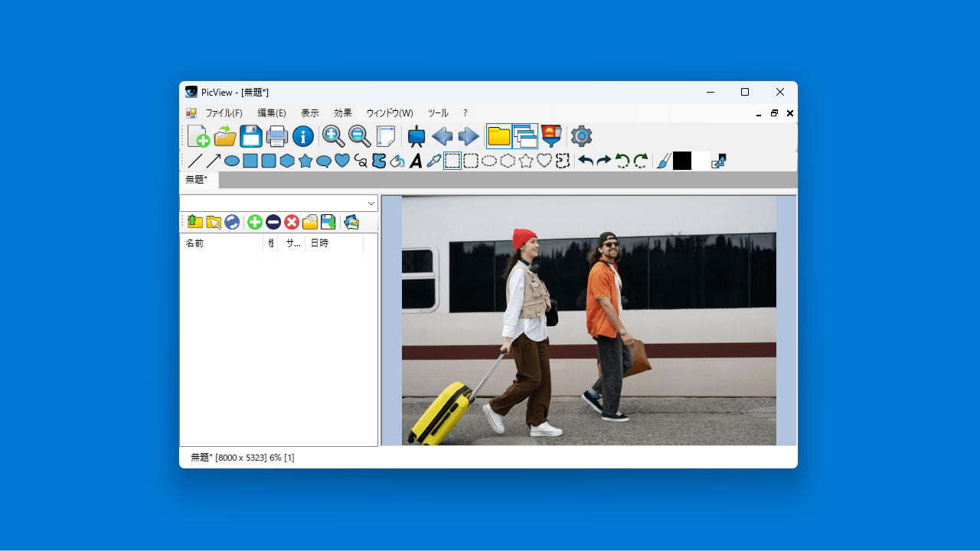
Task: Expand the folder path dropdown
Action: (371, 204)
